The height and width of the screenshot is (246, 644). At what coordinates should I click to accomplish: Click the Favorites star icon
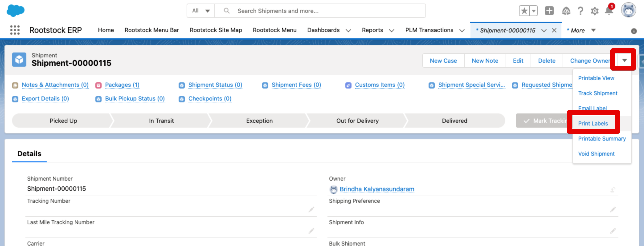point(524,11)
